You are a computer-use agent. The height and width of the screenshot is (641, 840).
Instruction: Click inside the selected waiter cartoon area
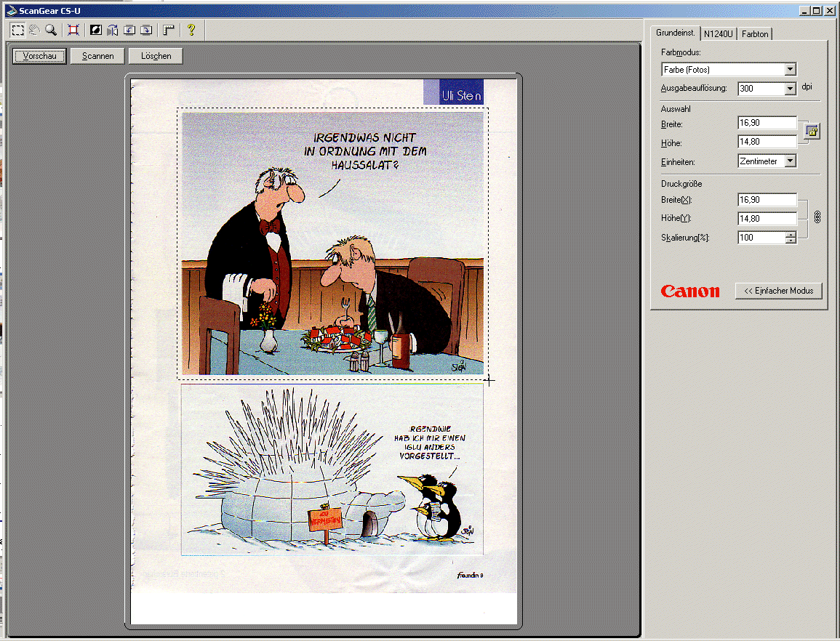tap(332, 243)
